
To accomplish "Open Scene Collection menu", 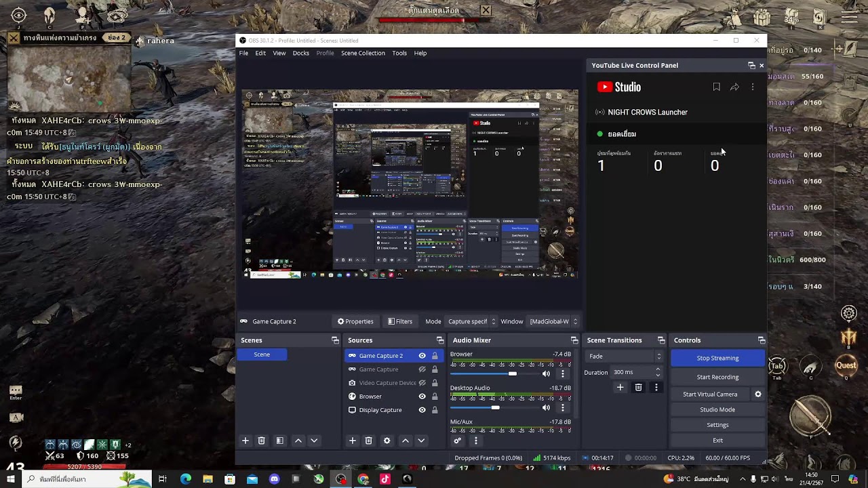I will tap(363, 53).
